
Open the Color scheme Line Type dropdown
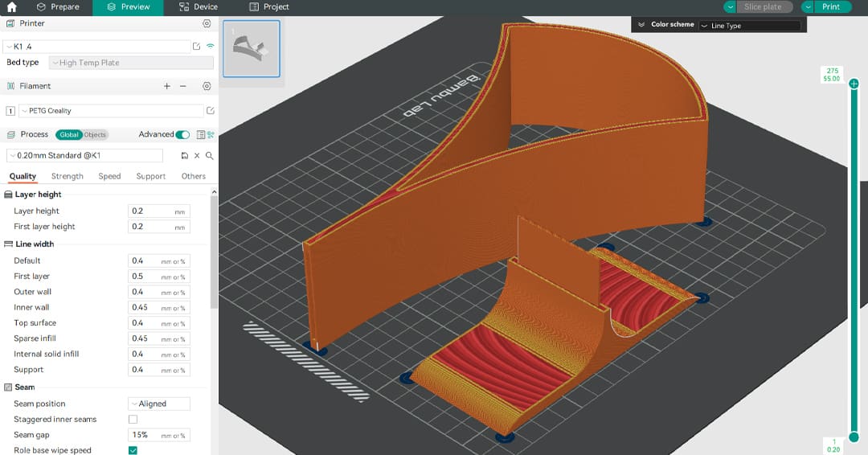(749, 26)
